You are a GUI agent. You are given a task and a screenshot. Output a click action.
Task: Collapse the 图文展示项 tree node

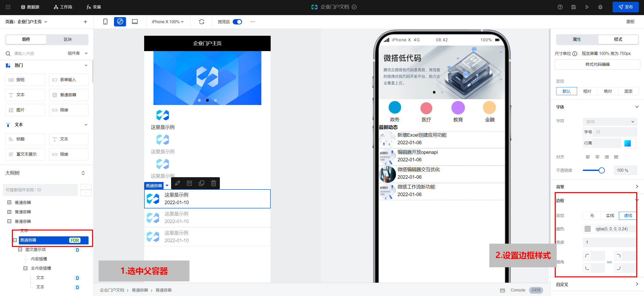coord(20,249)
